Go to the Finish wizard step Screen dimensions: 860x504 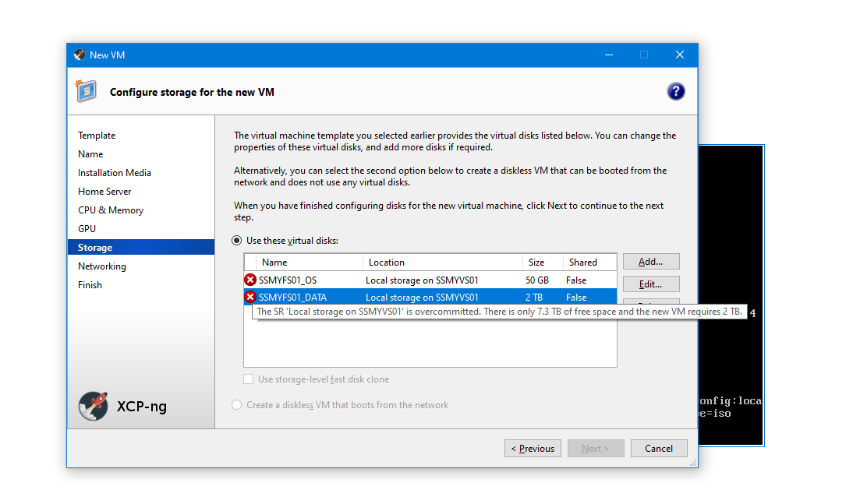coord(90,285)
